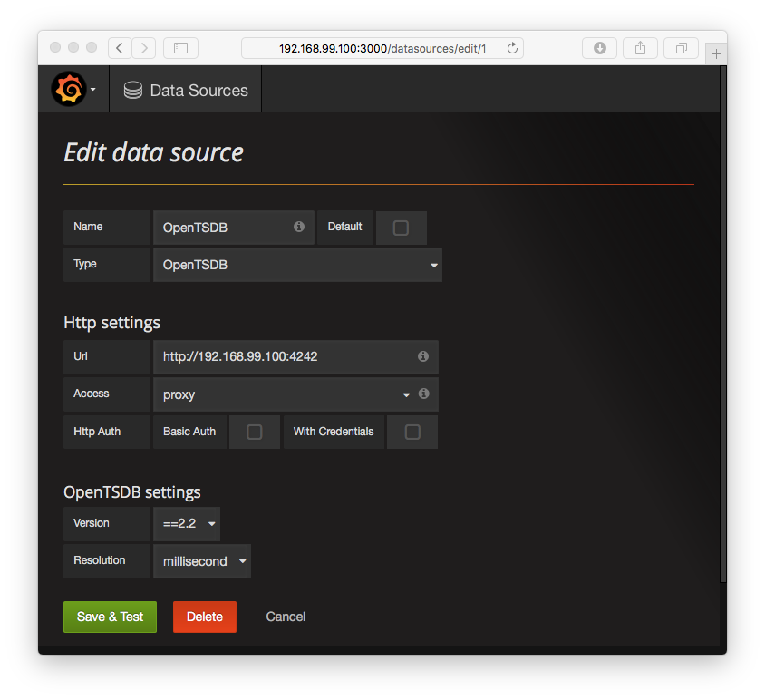Viewport: 765px width, 700px height.
Task: Click the "Version" label
Action: (92, 523)
